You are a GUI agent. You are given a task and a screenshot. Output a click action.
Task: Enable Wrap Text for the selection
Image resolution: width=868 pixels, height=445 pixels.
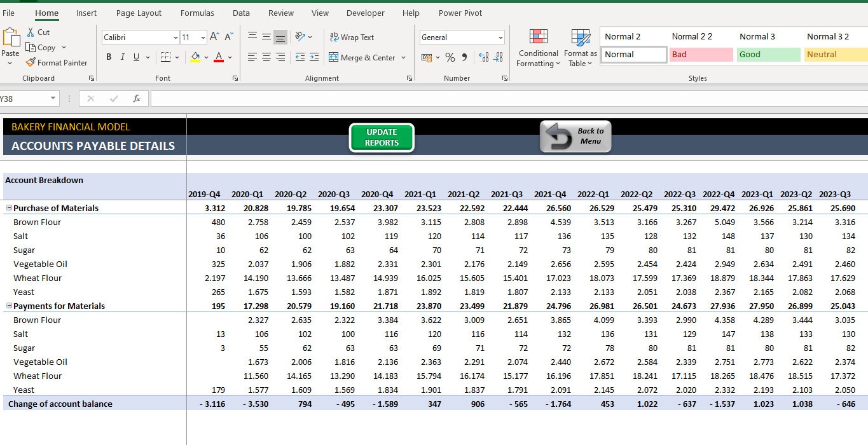352,37
